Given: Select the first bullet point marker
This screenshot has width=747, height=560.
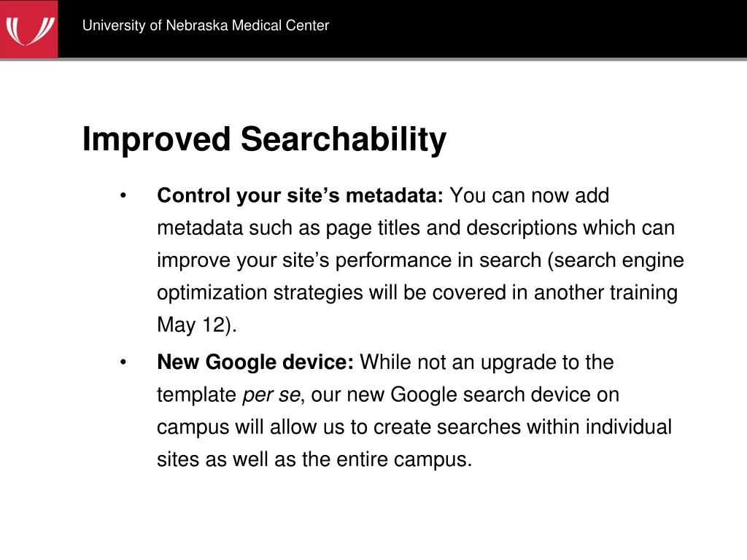Looking at the screenshot, I should click(123, 195).
